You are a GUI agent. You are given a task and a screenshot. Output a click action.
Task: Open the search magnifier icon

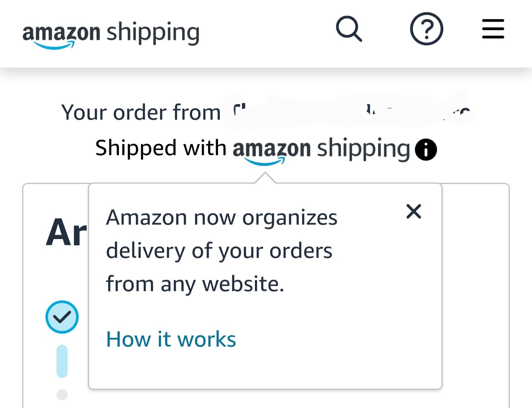tap(349, 28)
